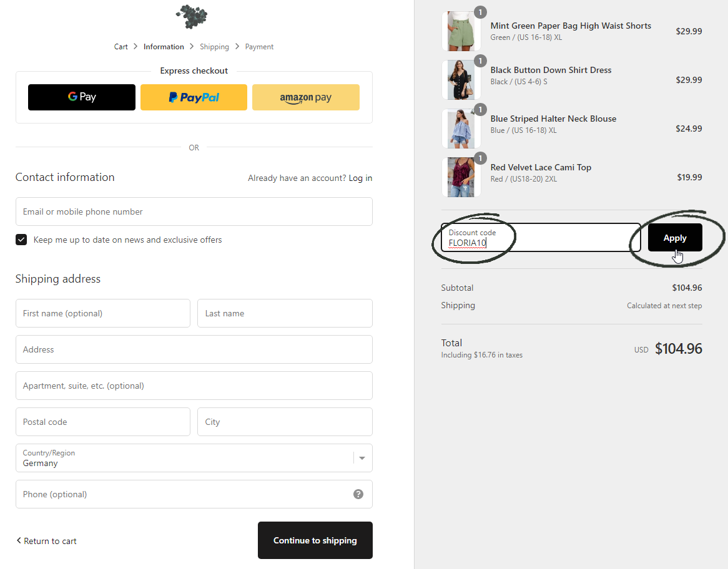Click the Mint Green shorts thumbnail
728x569 pixels.
pyautogui.click(x=461, y=31)
